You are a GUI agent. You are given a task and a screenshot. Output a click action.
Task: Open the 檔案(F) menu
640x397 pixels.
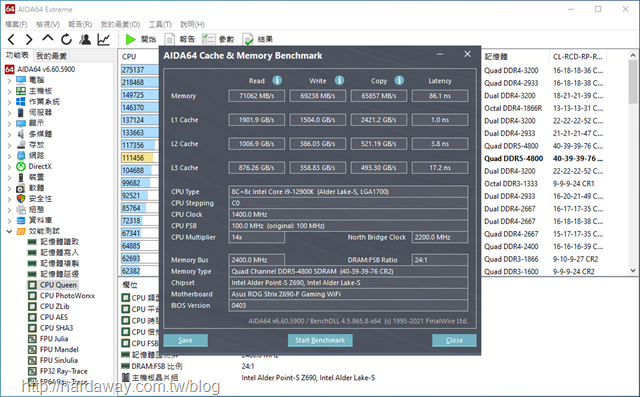tap(16, 24)
